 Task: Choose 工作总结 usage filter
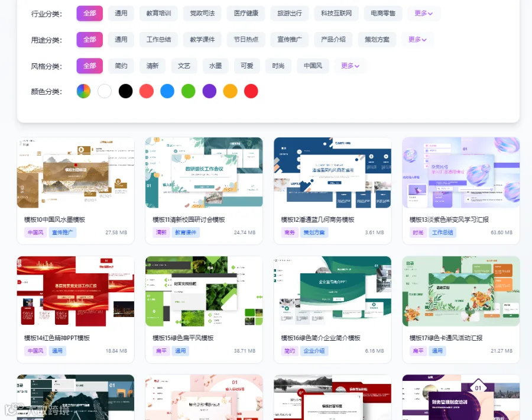158,40
